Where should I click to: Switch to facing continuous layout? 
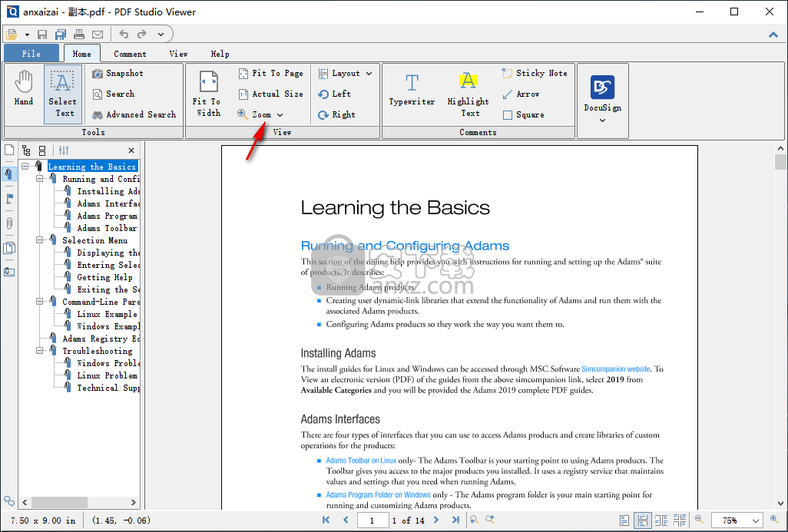click(x=680, y=520)
